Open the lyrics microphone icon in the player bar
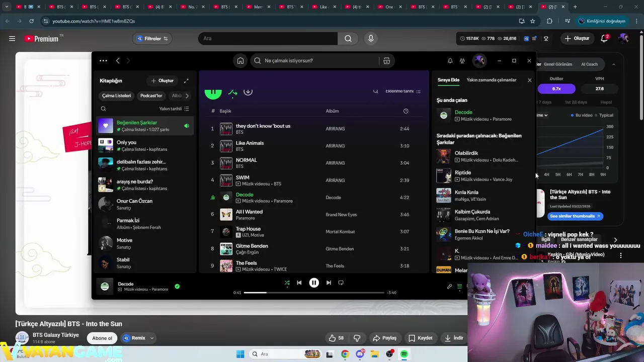 click(449, 287)
